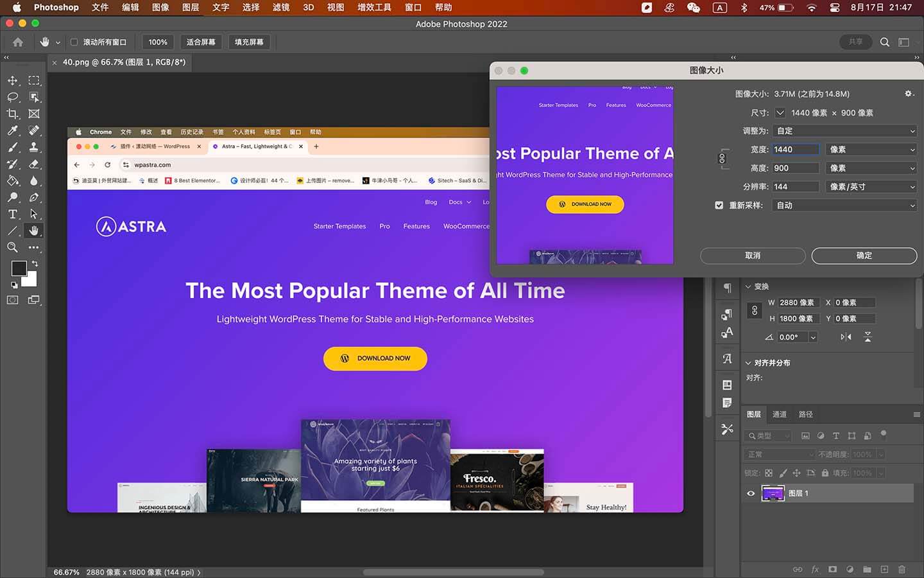Select the Type tool
The width and height of the screenshot is (924, 578).
point(12,214)
